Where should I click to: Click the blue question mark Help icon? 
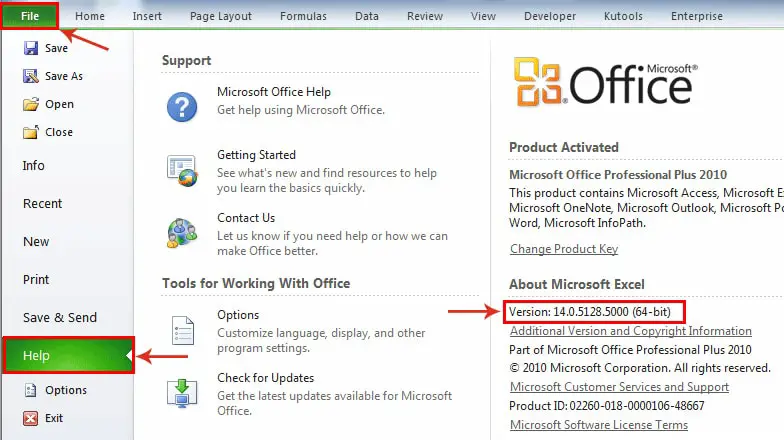pos(182,106)
